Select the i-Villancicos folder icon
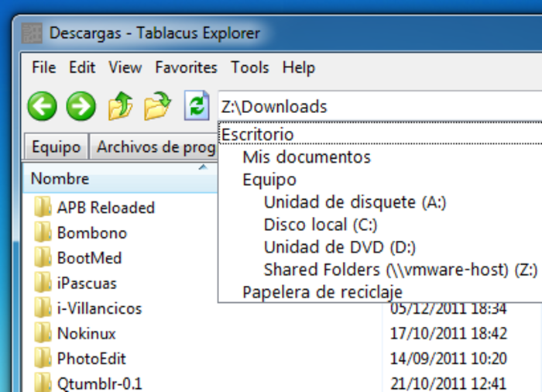The image size is (542, 392). [43, 308]
